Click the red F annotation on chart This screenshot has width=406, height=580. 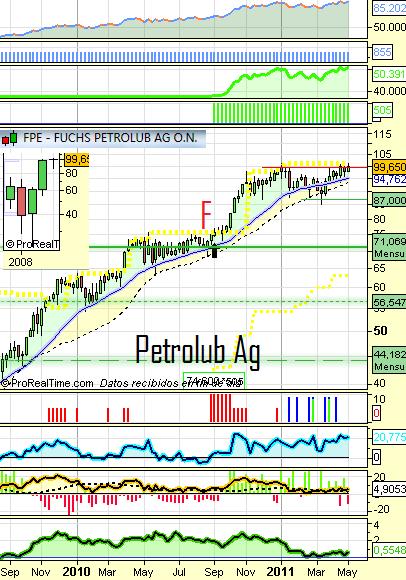click(206, 215)
